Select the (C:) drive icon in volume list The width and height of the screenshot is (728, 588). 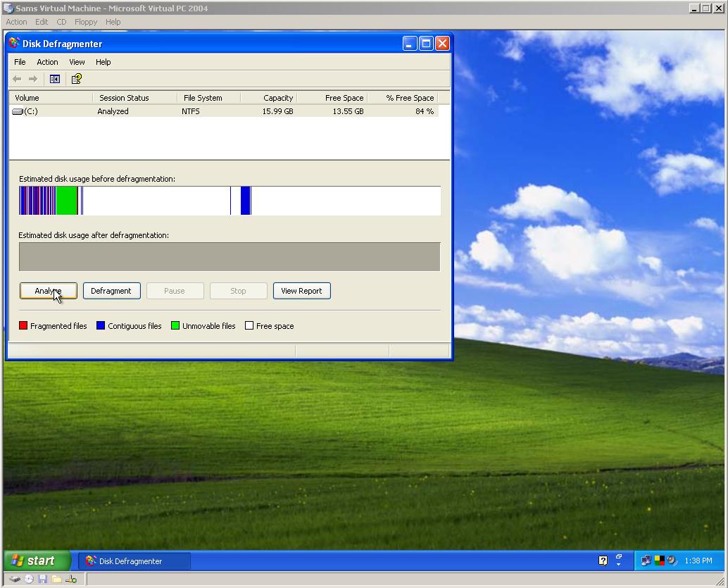click(18, 111)
